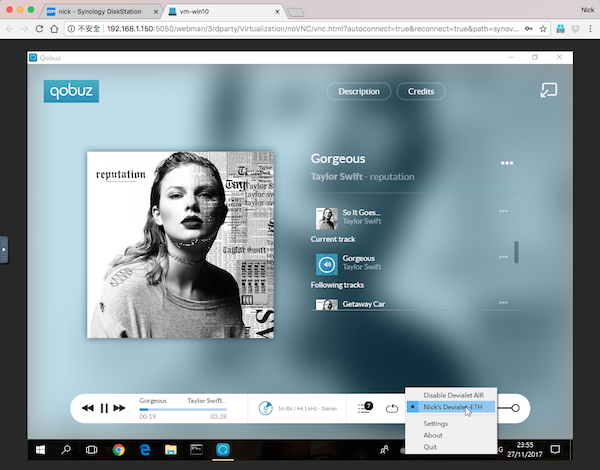
Task: Toggle repeat mode icon
Action: (392, 408)
